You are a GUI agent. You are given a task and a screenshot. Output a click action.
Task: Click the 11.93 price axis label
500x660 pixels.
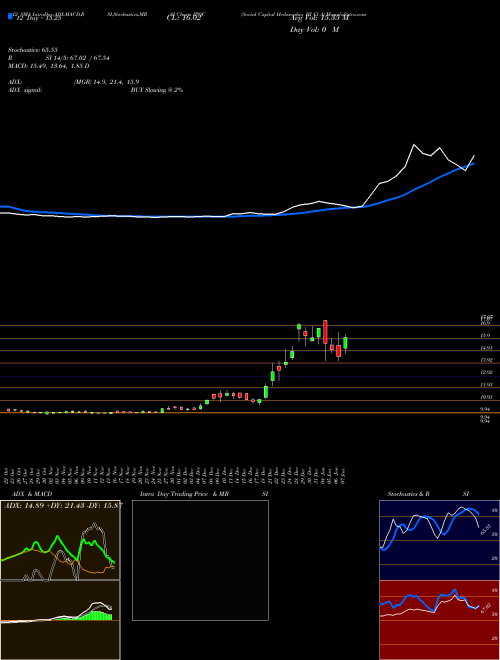(487, 385)
